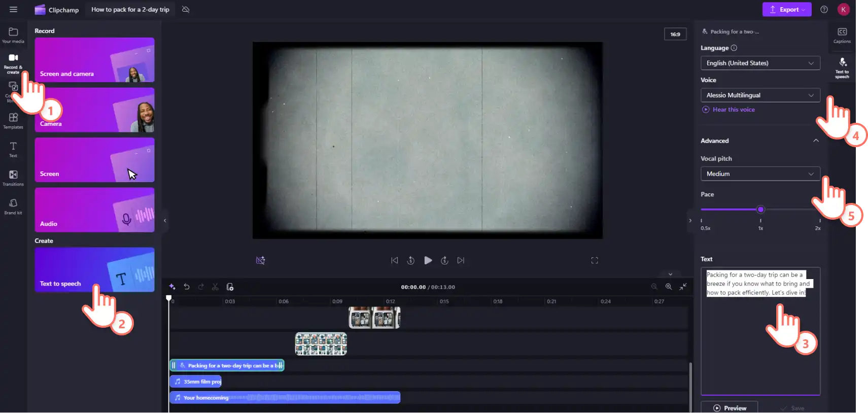Toggle the 16:9 aspect ratio button
This screenshot has width=868, height=413.
pyautogui.click(x=675, y=34)
